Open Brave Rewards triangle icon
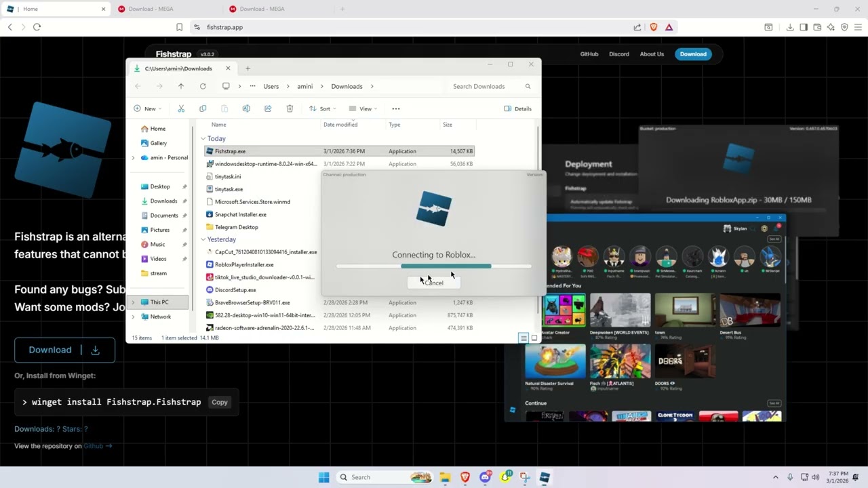 click(669, 27)
